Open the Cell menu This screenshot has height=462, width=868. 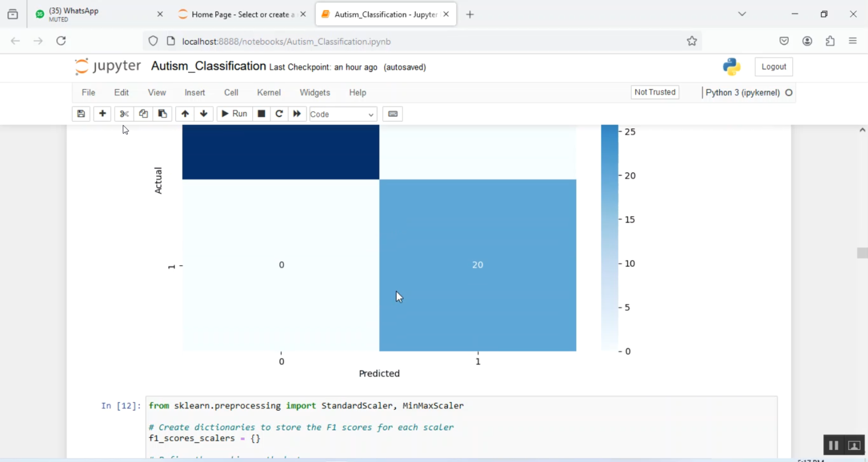tap(231, 93)
